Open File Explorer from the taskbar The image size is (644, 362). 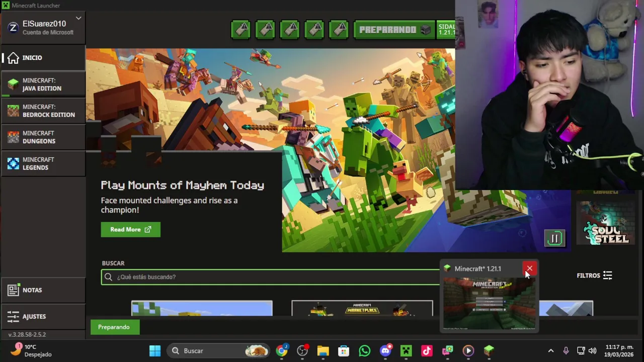323,351
